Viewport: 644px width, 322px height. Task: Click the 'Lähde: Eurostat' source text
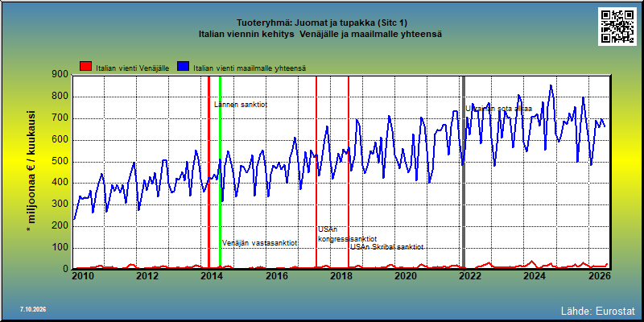pos(597,310)
